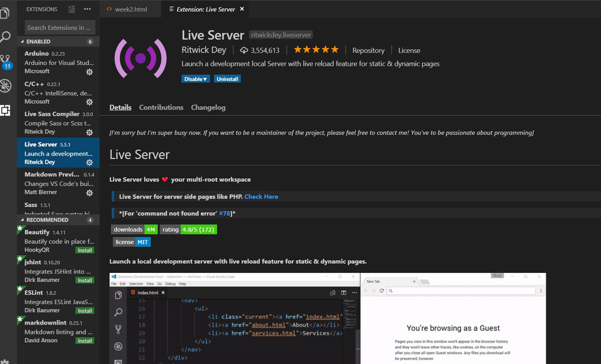The width and height of the screenshot is (601, 364).
Task: Select markdownlint extension in recommended list
Action: [58, 331]
